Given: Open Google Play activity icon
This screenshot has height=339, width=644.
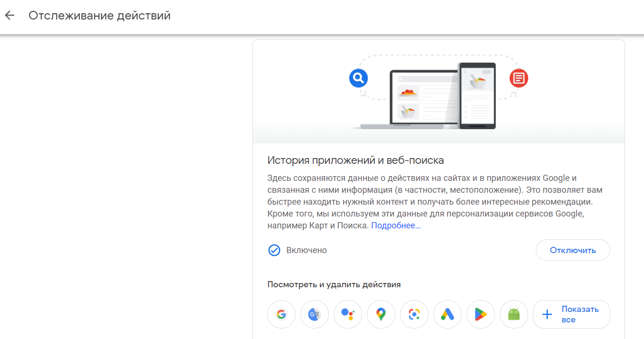Looking at the screenshot, I should [x=481, y=314].
